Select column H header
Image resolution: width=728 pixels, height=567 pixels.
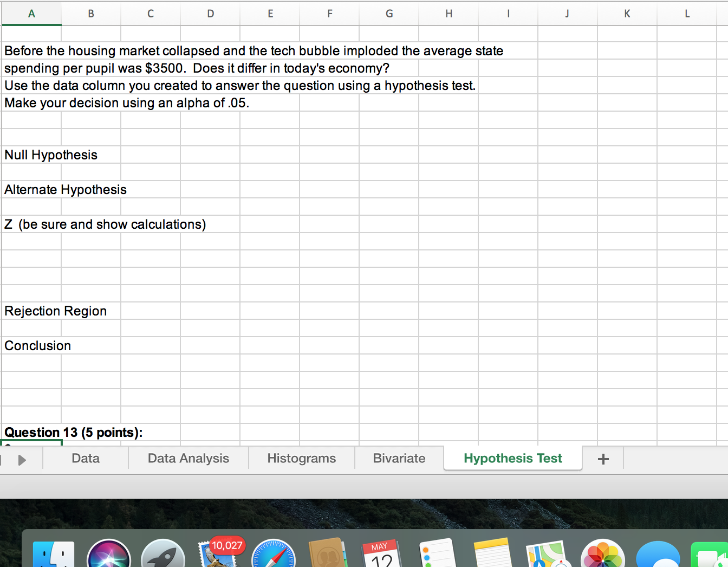tap(448, 14)
